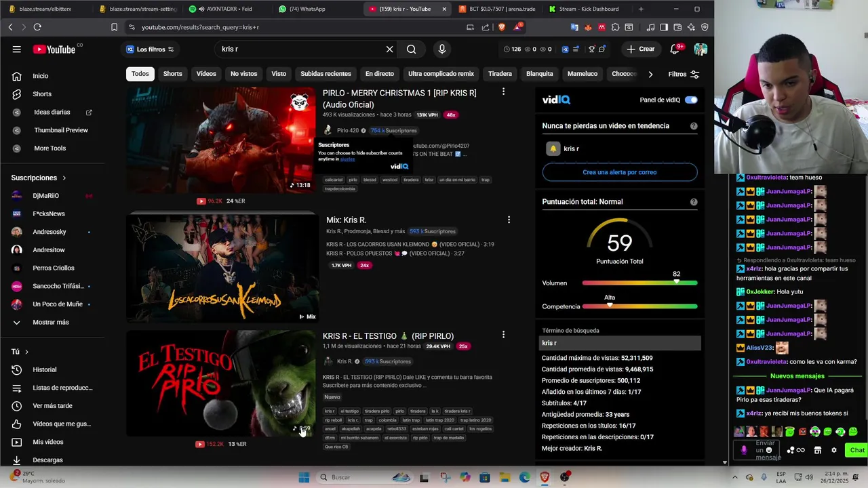The image size is (868, 488).
Task: Select the Vídeos filter chip
Action: [x=206, y=74]
